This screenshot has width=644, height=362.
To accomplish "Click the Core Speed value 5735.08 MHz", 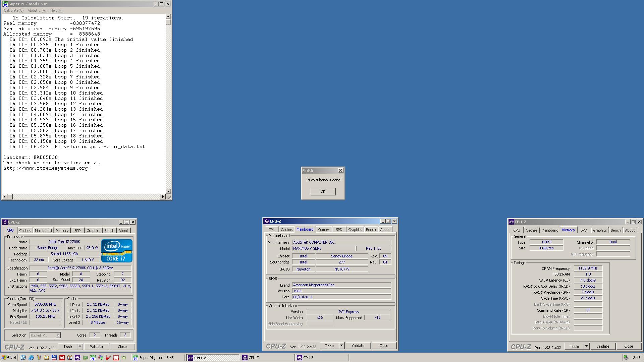I will [45, 305].
